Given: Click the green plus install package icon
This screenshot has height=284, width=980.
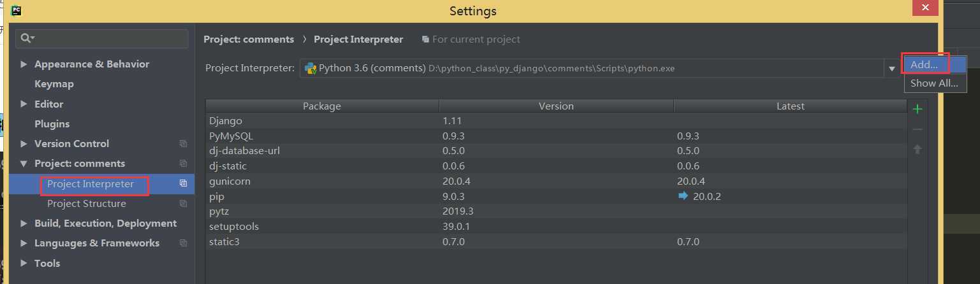Looking at the screenshot, I should (x=918, y=109).
